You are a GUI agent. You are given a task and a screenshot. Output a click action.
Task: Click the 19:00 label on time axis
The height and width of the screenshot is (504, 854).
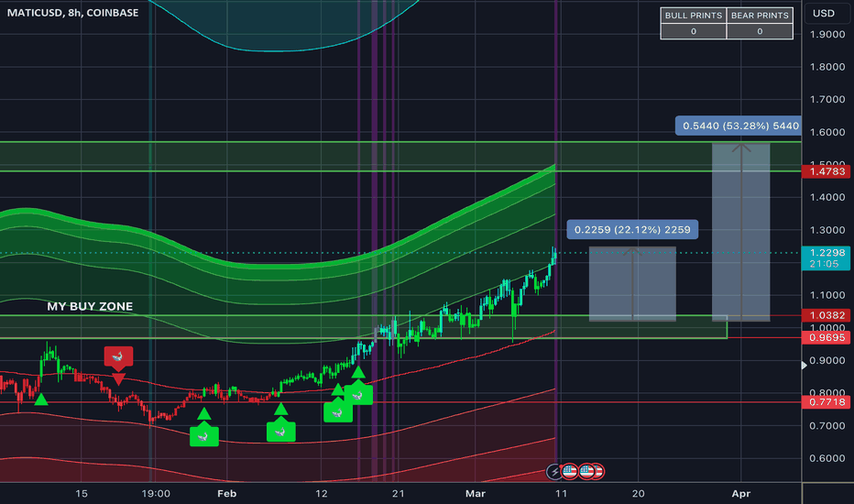pos(156,494)
